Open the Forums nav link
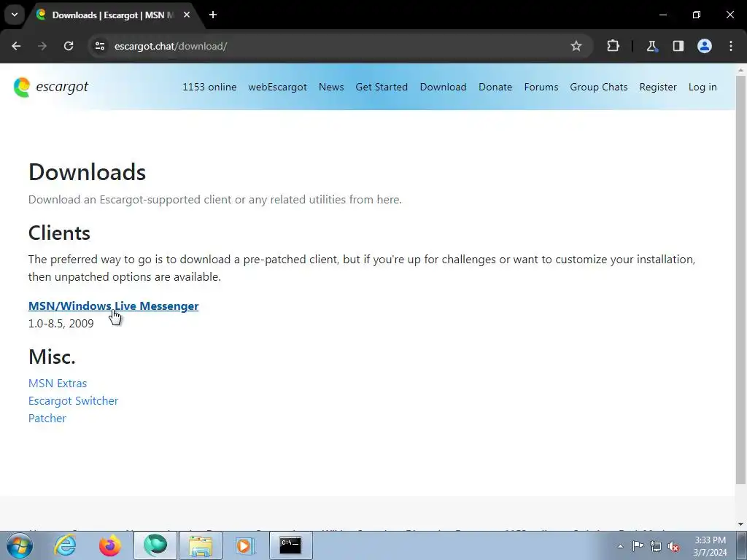The height and width of the screenshot is (560, 747). 541,87
